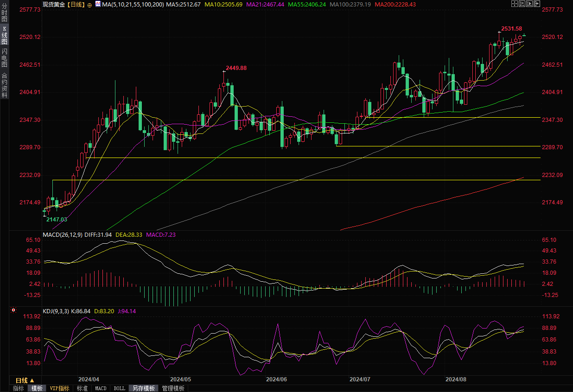Screen dimensions: 573x392
Task: Open the 日线 period selector dropdown
Action: [25, 380]
